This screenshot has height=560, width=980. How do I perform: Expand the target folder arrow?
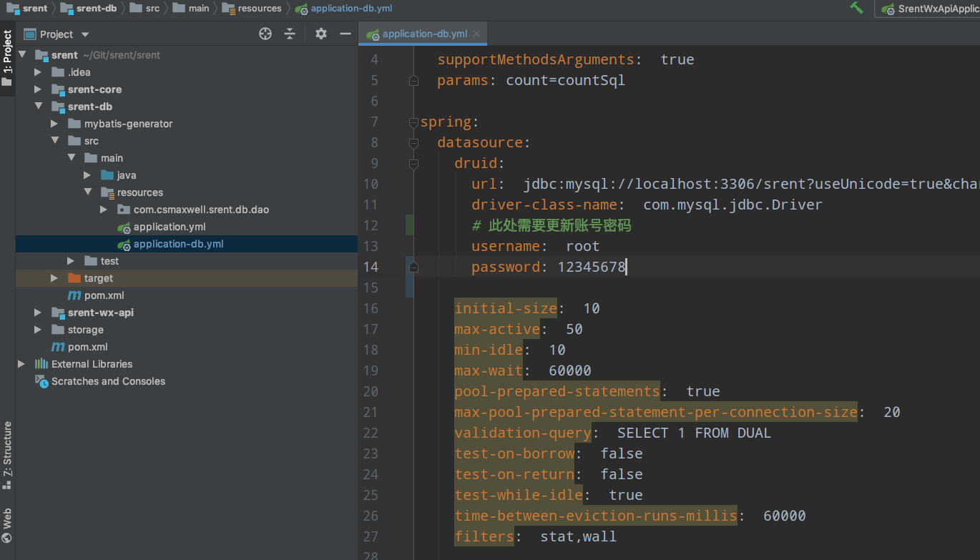[54, 278]
